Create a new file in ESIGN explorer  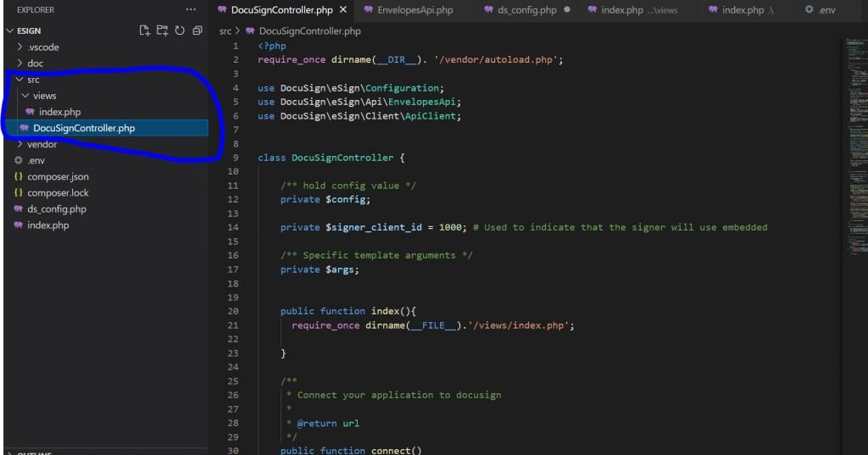144,31
